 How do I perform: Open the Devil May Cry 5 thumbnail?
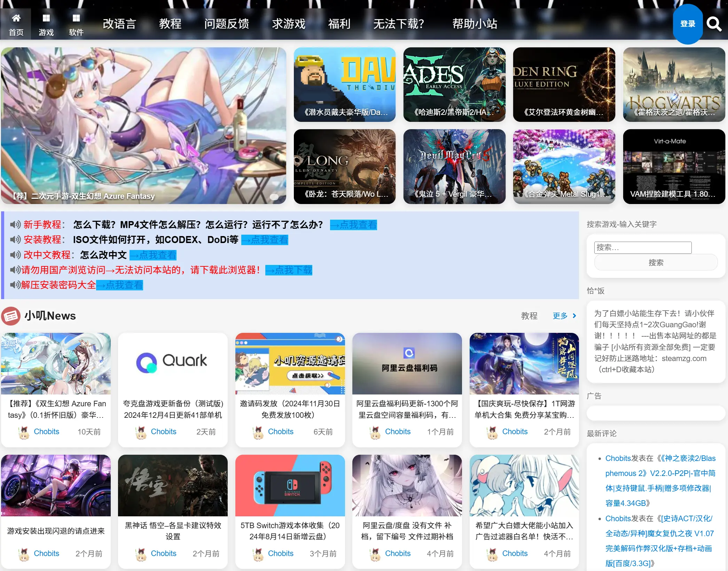pos(454,166)
